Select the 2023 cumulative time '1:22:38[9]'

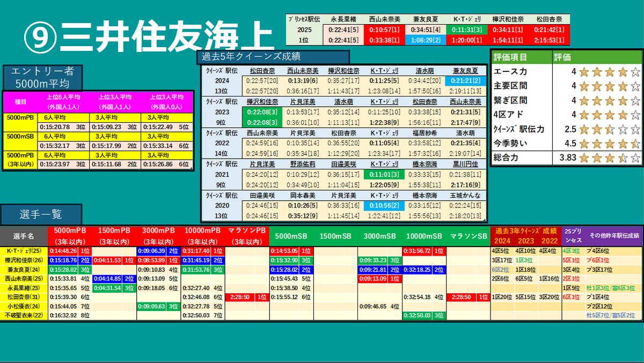tap(384, 122)
